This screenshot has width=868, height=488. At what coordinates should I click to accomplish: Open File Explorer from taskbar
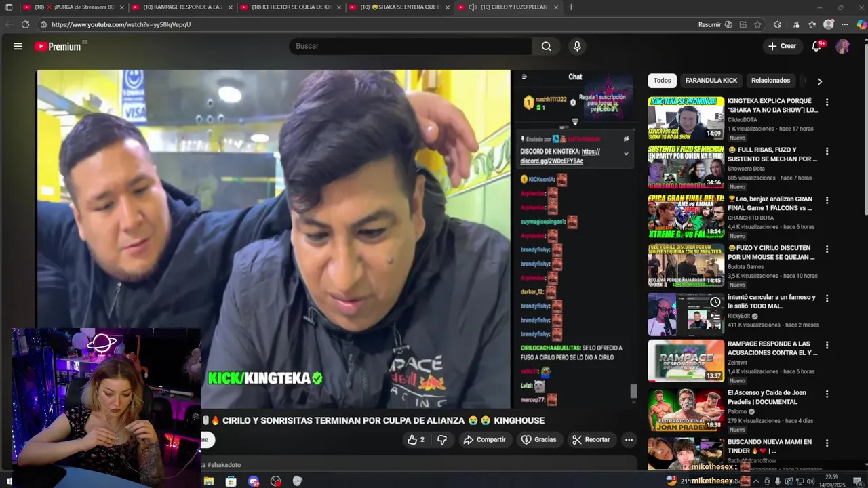pyautogui.click(x=209, y=481)
